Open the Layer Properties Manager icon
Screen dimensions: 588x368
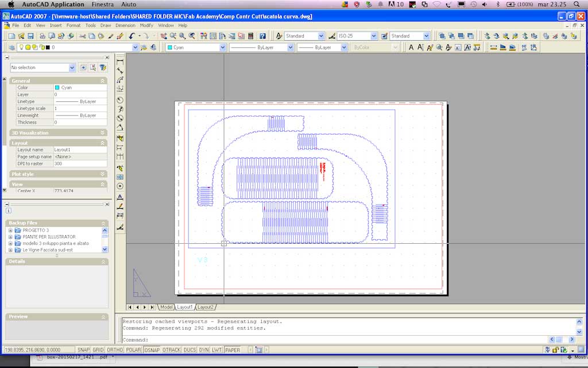tap(12, 47)
